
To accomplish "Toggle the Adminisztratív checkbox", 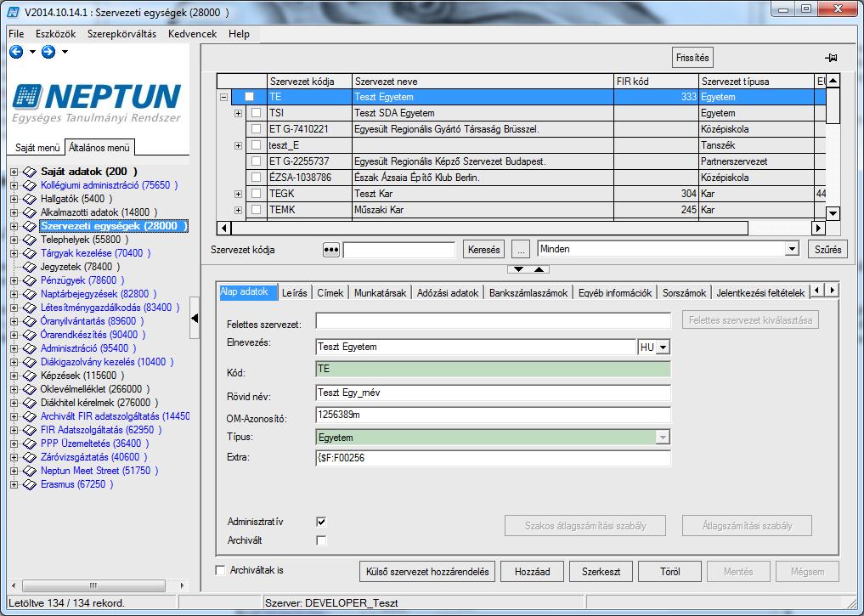I will pyautogui.click(x=321, y=521).
